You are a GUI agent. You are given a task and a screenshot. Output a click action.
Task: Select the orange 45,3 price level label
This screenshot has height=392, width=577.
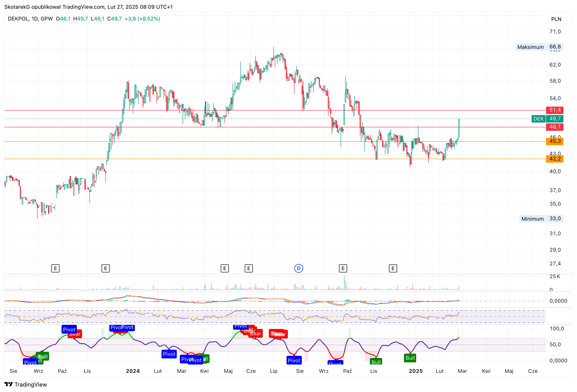555,141
